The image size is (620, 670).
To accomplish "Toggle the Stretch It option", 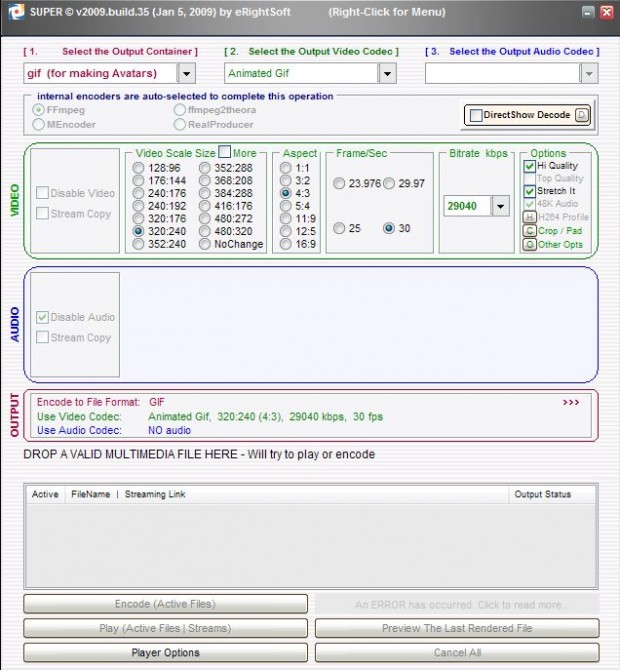I will point(529,191).
